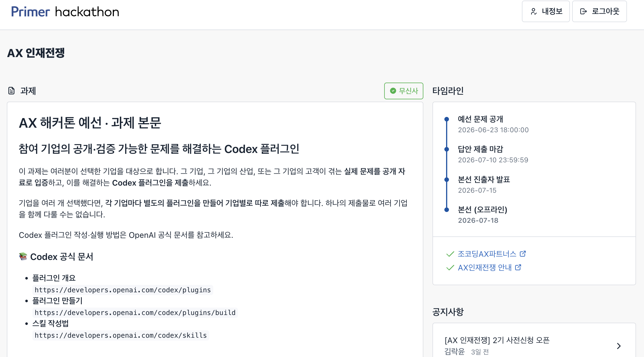Image resolution: width=644 pixels, height=357 pixels.
Task: Click the date 2026-06-23 18:00:00
Action: click(493, 130)
